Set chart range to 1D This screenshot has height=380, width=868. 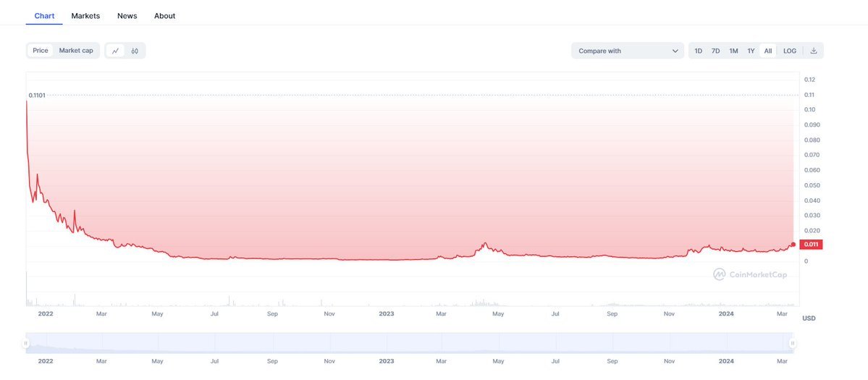[x=699, y=51]
